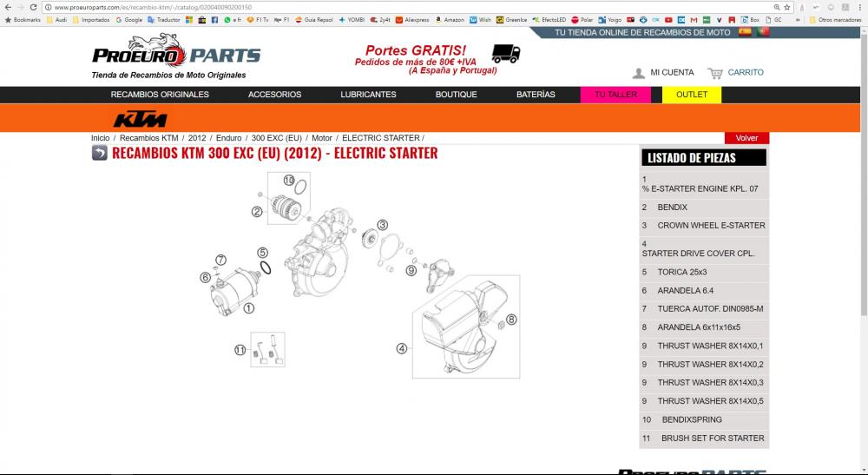Screen dimensions: 868x475
Task: Click the Proeuro Parts logo
Action: tap(176, 55)
